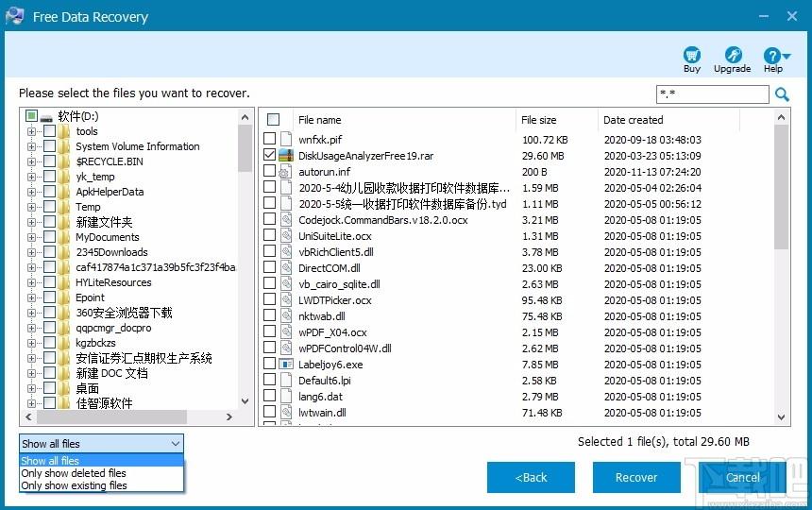
Task: Check the wnfxk.pif file checkbox
Action: (x=269, y=138)
